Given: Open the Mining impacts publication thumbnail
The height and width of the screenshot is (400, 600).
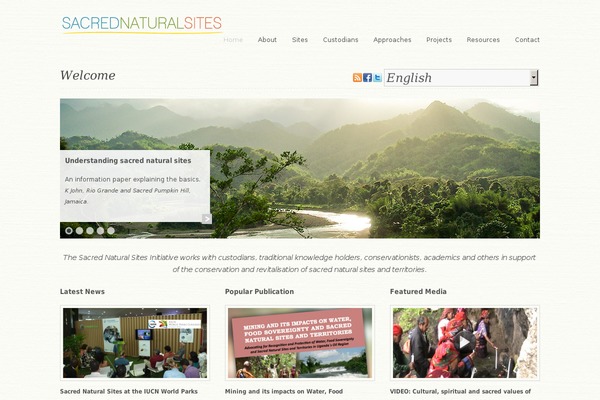Looking at the screenshot, I should (x=300, y=343).
